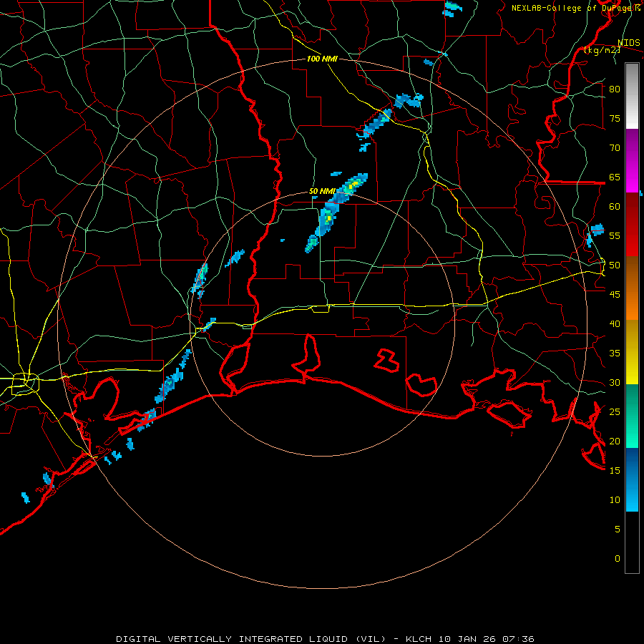Click the scale value 5
Viewport: 644px width, 644px height.
tap(618, 530)
